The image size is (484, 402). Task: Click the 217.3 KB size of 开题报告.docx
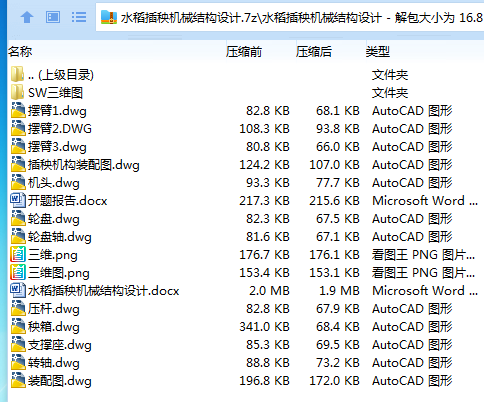coord(265,201)
